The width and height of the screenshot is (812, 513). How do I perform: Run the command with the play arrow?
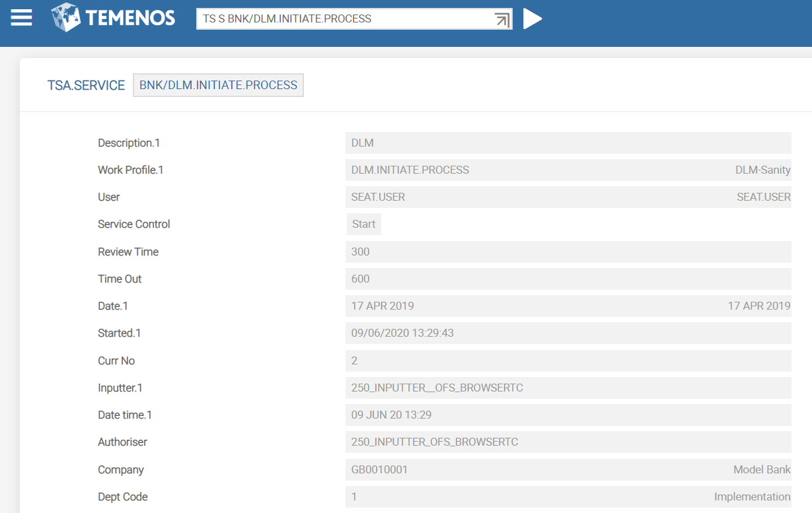click(532, 18)
